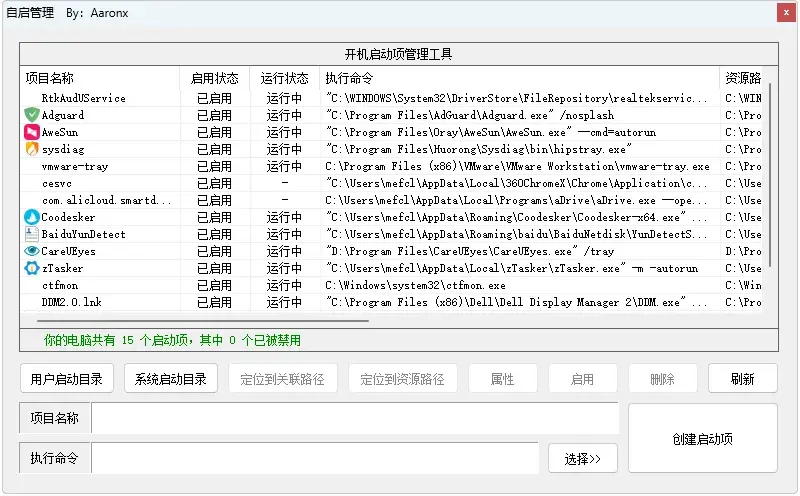Close the 自启管理 window
This screenshot has width=800, height=496.
click(x=786, y=13)
